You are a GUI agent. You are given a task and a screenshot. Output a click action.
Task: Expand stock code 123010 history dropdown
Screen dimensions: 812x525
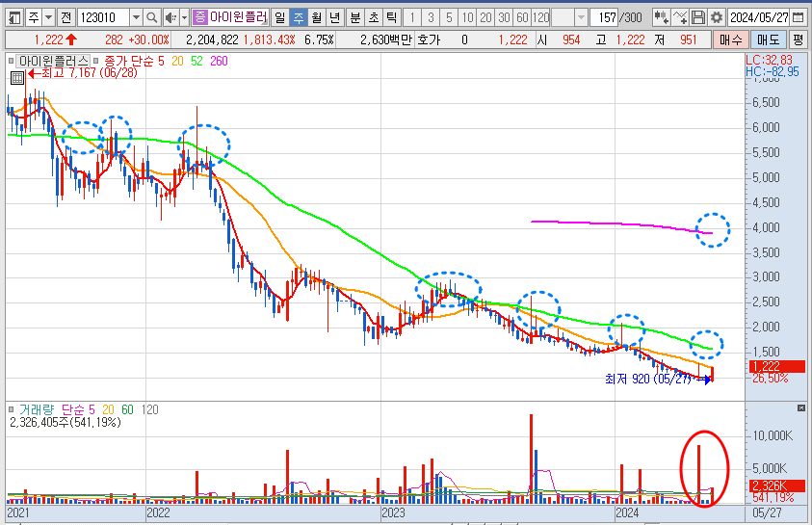pos(136,18)
